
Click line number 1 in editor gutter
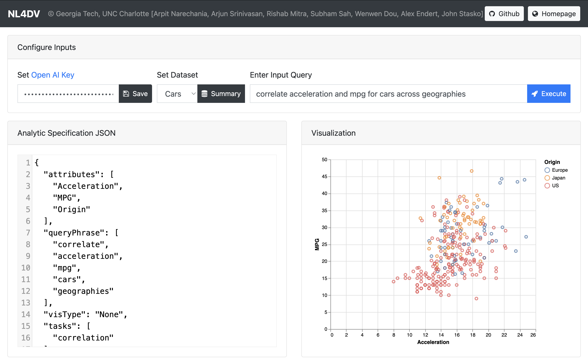tap(28, 163)
